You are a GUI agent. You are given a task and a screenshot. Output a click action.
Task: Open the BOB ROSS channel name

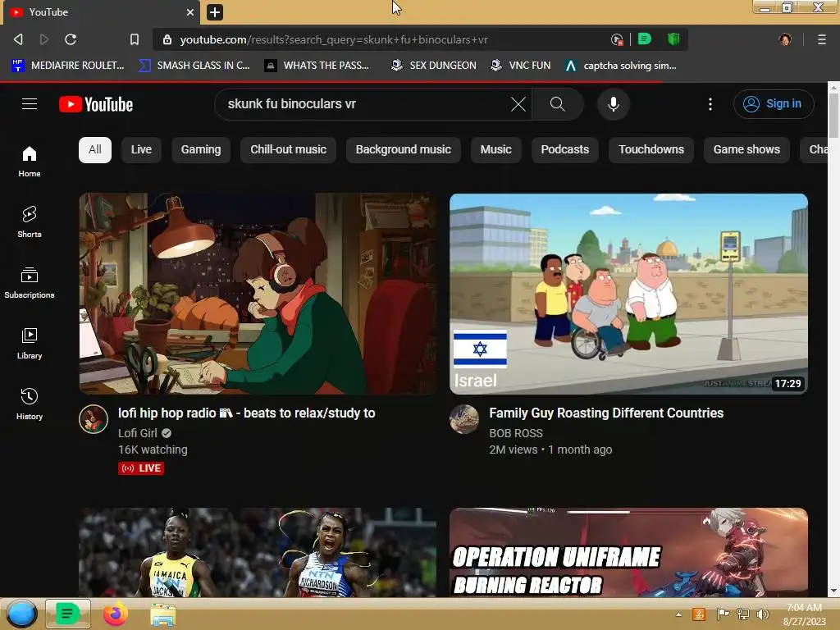click(516, 433)
